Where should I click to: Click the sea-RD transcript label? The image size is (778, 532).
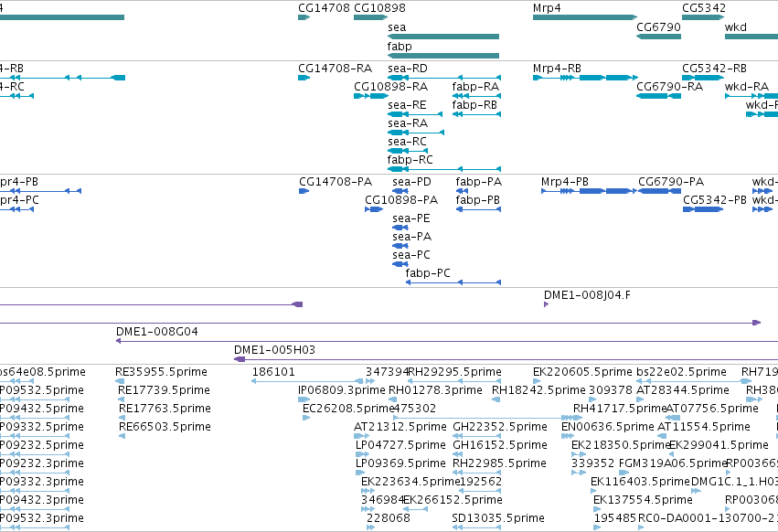pyautogui.click(x=408, y=68)
